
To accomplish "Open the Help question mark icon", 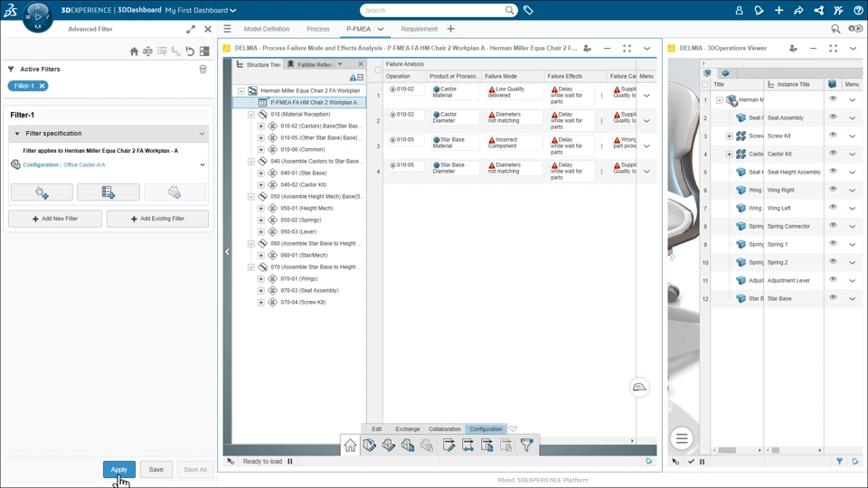I will point(858,10).
